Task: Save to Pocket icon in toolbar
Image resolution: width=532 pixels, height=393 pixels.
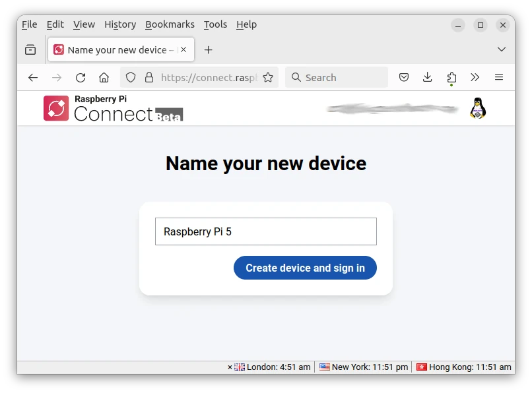Action: (404, 77)
